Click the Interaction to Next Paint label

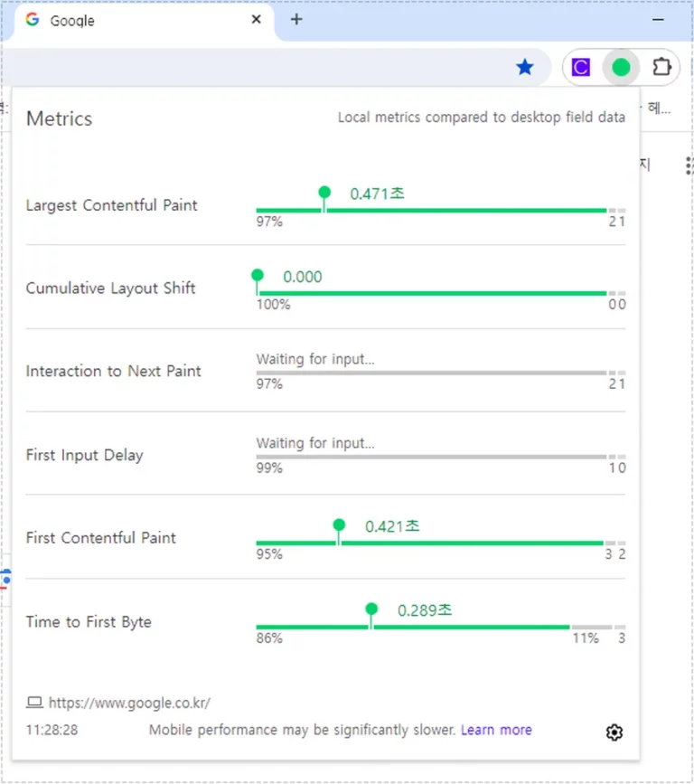(114, 372)
